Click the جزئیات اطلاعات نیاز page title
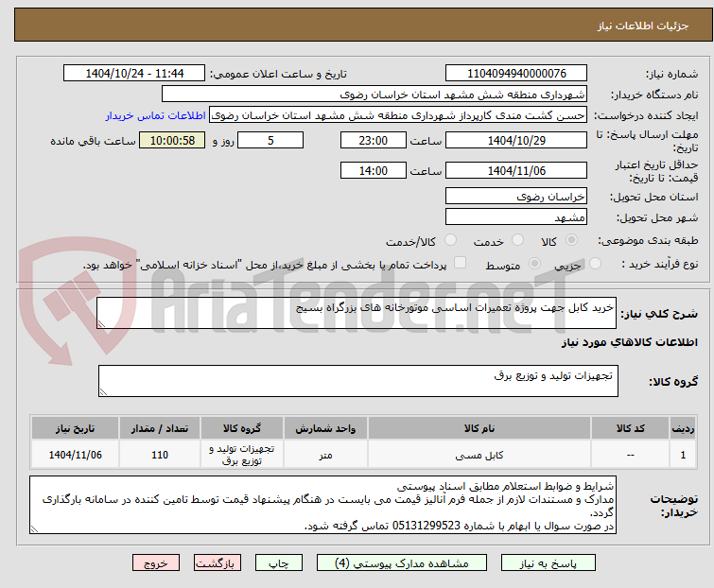 (x=642, y=26)
